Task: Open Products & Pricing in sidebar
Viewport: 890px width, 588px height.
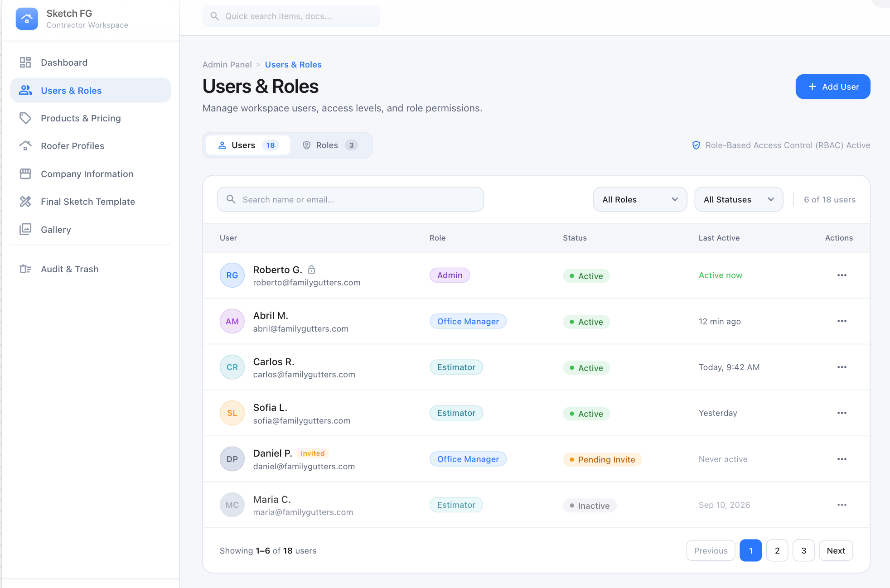Action: coord(91,118)
